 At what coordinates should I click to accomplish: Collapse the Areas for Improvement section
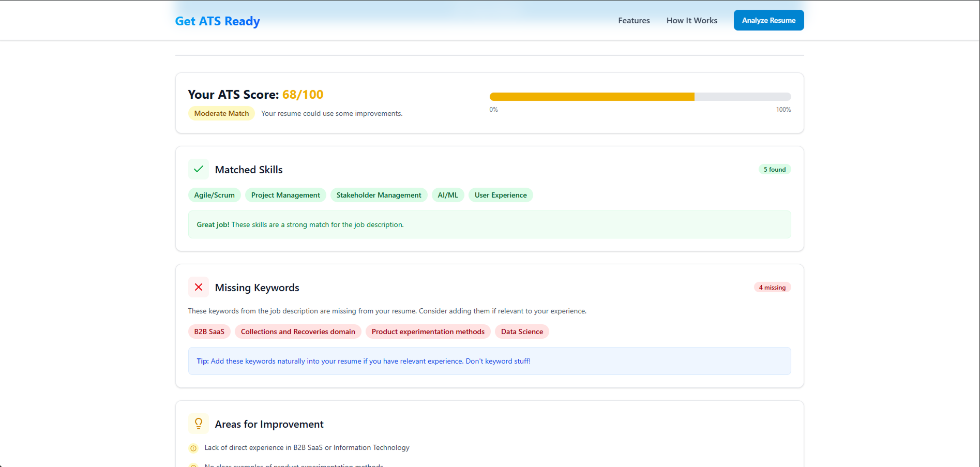(269, 424)
